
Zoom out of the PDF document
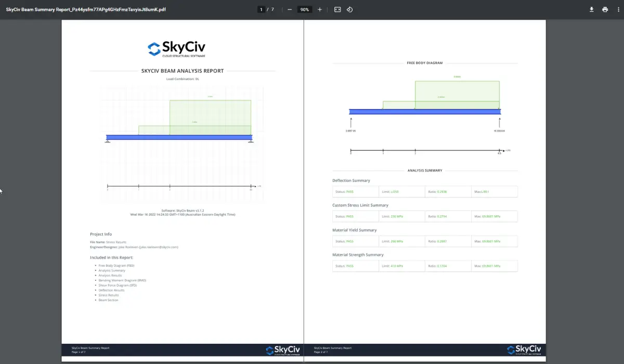(289, 9)
